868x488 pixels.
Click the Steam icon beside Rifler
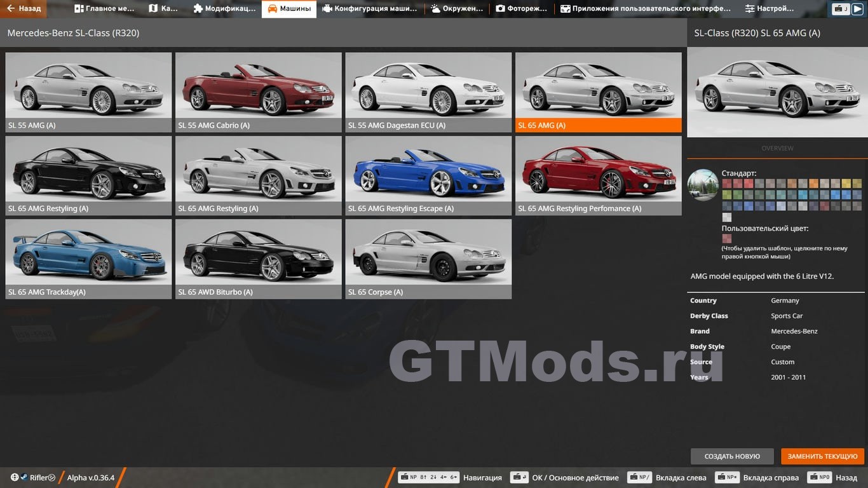coord(24,477)
